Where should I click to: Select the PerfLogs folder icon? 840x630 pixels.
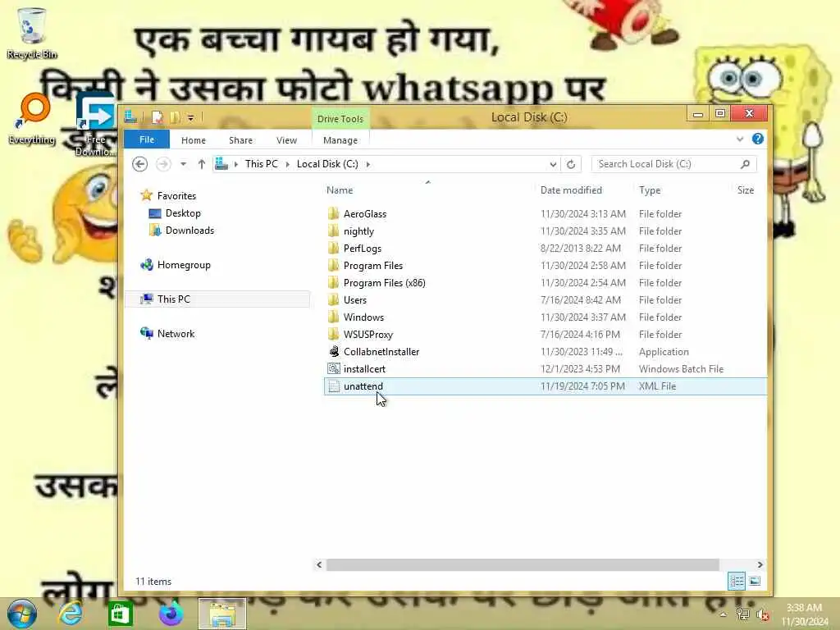tap(334, 248)
